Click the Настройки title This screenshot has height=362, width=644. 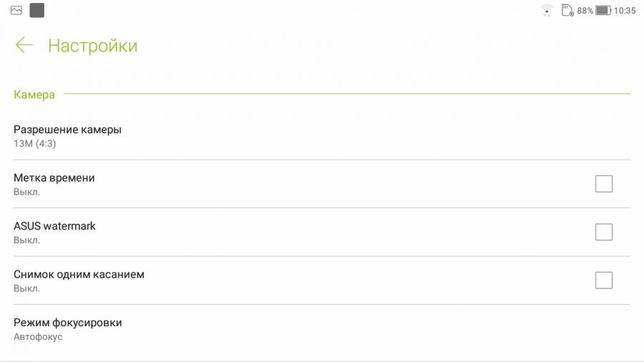tap(92, 46)
